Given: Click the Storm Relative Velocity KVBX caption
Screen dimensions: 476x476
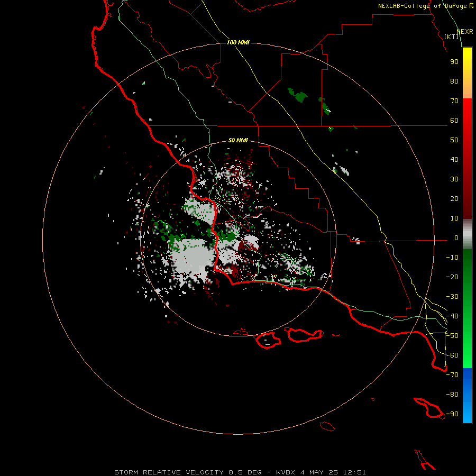Looking at the screenshot, I should 240,472.
